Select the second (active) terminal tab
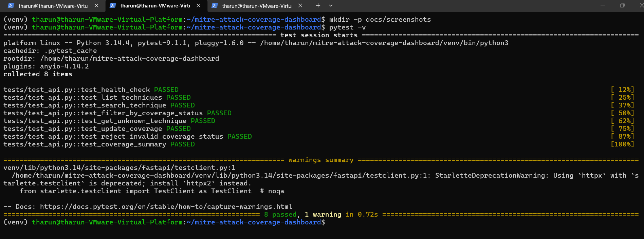Viewport: 644px width, 239px height. 156,6
